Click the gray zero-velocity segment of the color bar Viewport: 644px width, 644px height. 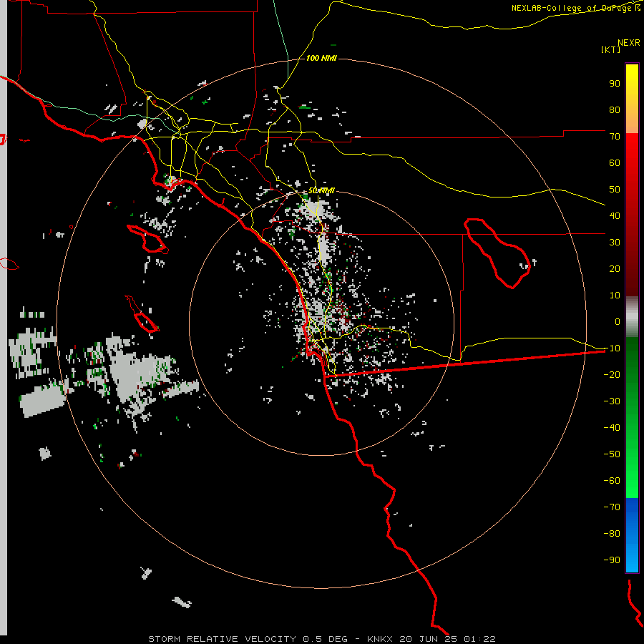tap(632, 317)
